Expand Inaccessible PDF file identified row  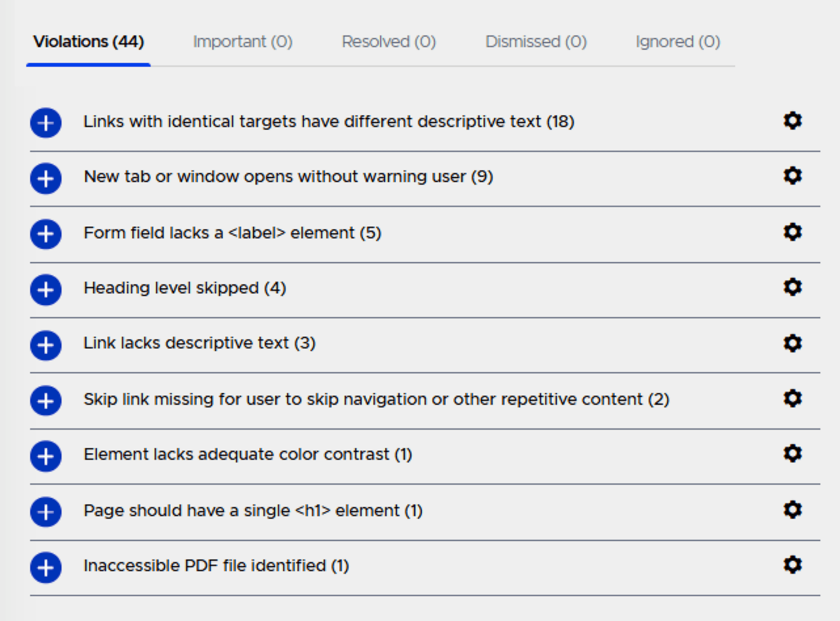point(46,568)
